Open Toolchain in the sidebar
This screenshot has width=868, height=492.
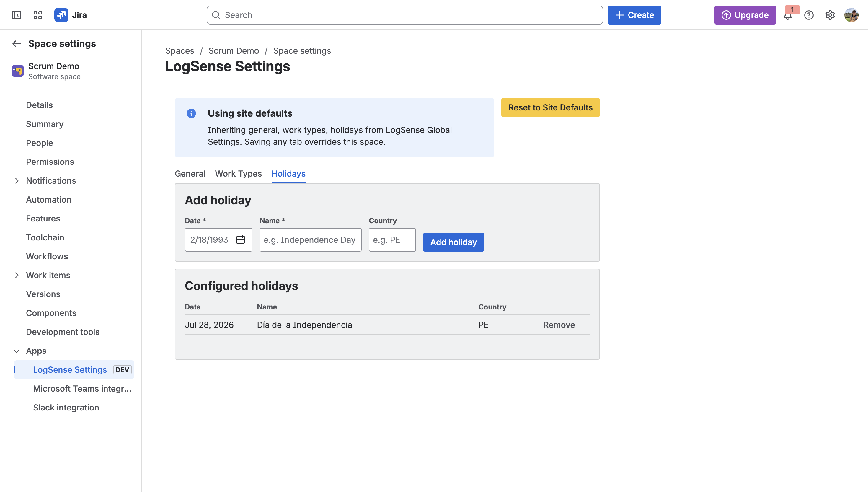pos(45,237)
